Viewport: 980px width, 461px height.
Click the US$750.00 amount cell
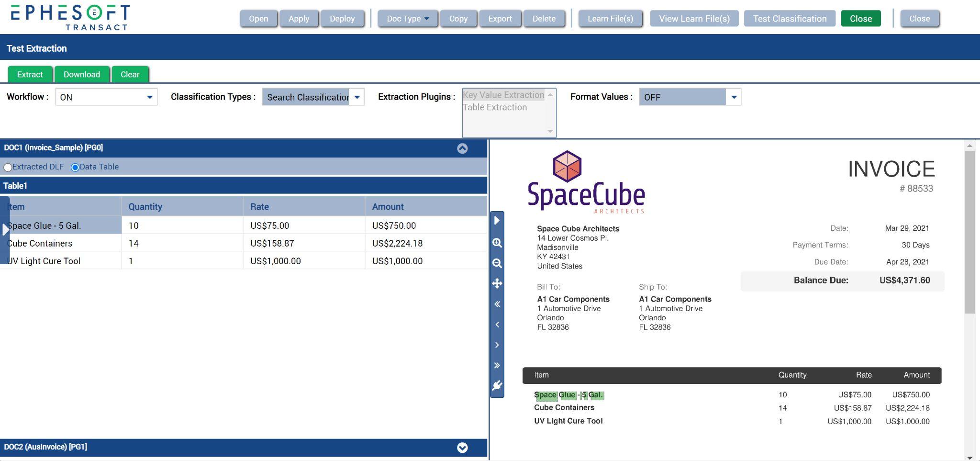click(x=426, y=225)
